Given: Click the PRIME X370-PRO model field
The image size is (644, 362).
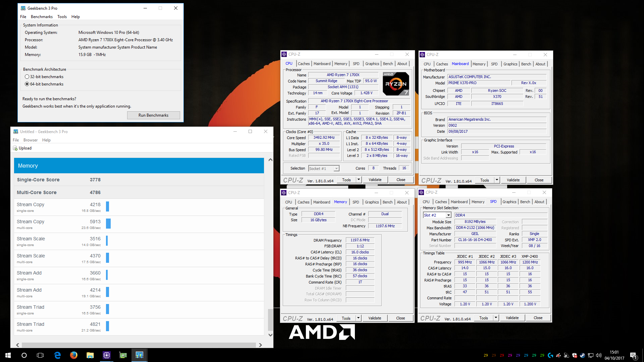Looking at the screenshot, I should (479, 83).
